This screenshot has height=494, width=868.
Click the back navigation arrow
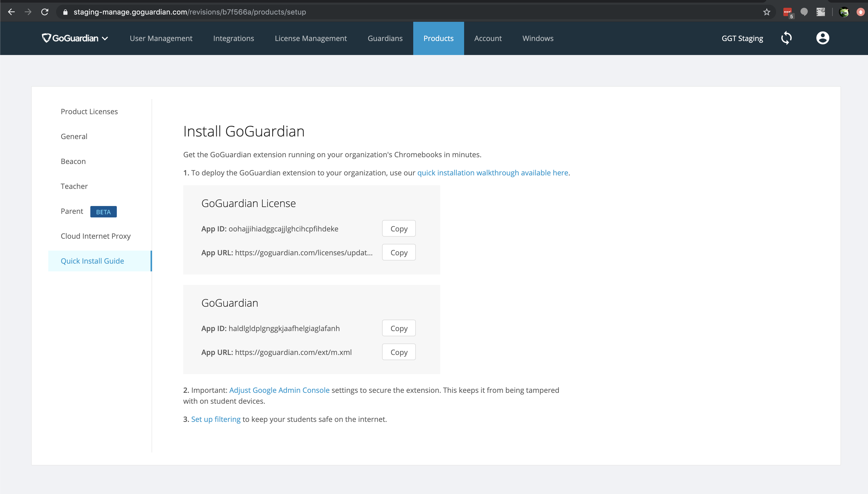pyautogui.click(x=11, y=11)
